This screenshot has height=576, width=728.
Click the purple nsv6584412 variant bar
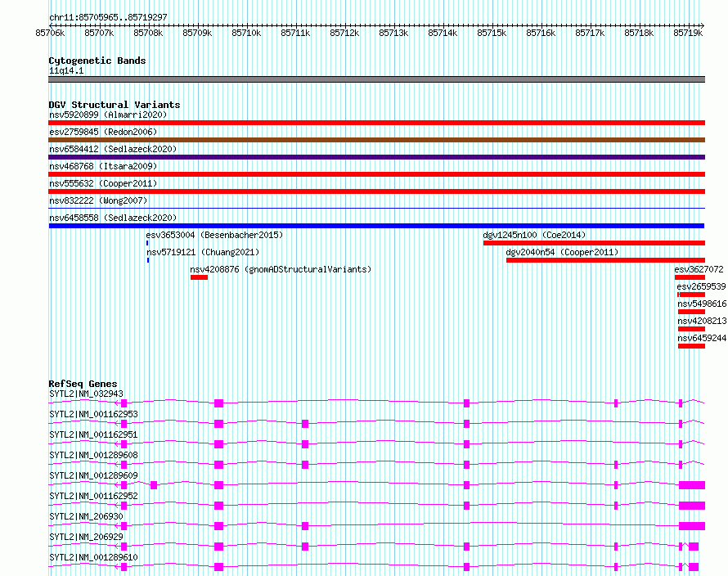(376, 157)
